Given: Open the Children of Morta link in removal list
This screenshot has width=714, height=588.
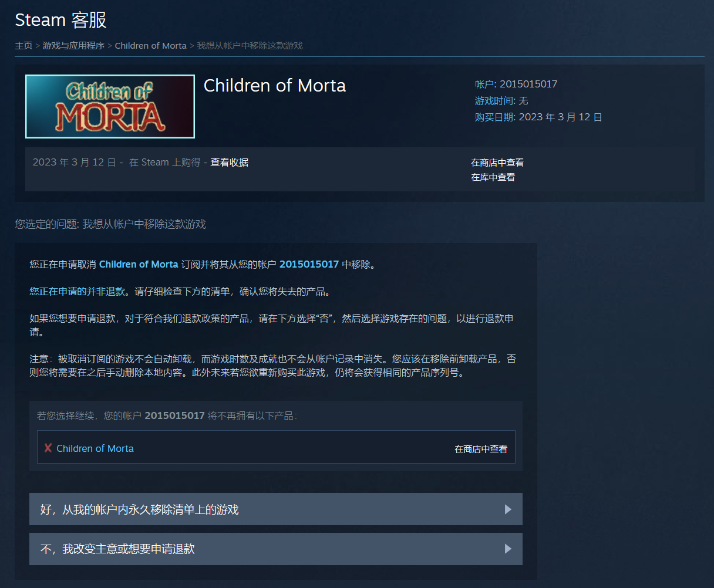Looking at the screenshot, I should [x=95, y=448].
